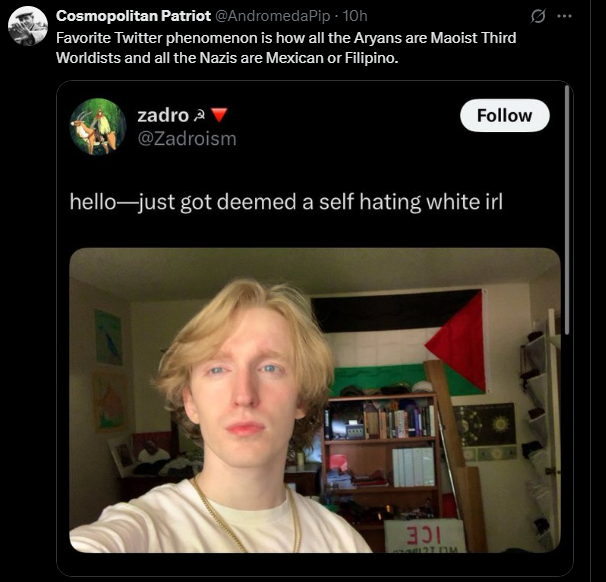Open zadro's circular profile picture
The image size is (606, 582).
(x=98, y=126)
